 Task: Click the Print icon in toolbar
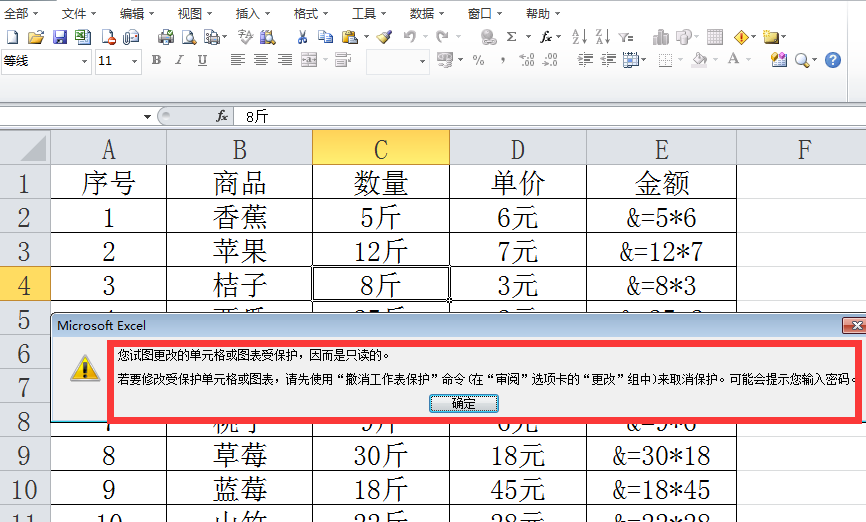(166, 37)
